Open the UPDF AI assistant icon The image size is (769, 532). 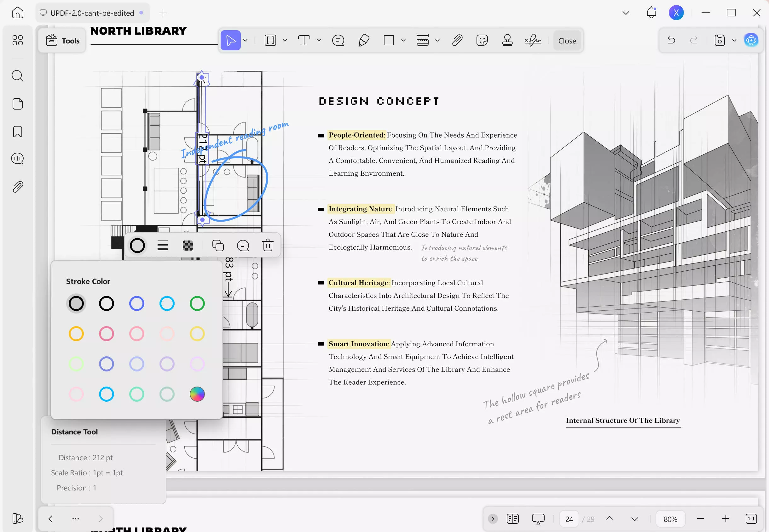[751, 40]
